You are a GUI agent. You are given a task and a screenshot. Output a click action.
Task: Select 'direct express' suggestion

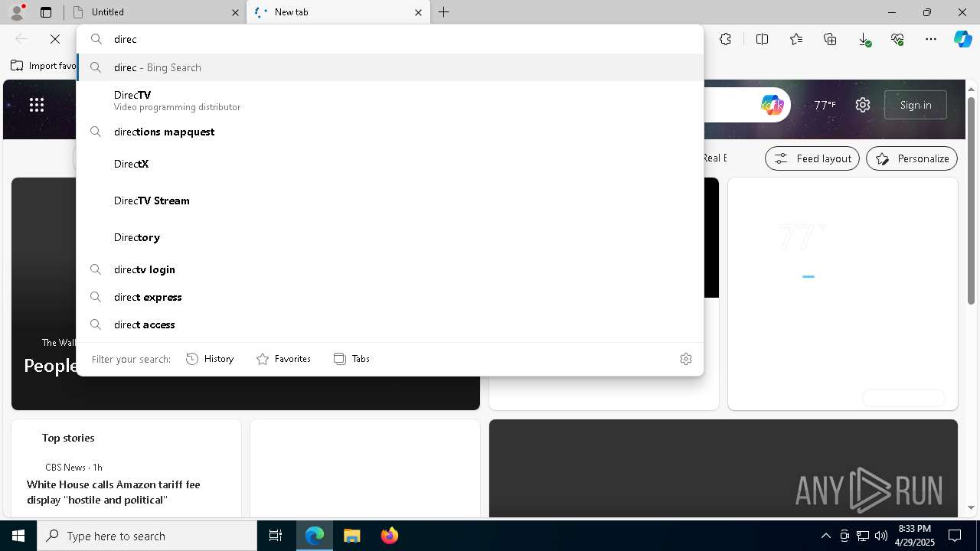(x=390, y=297)
